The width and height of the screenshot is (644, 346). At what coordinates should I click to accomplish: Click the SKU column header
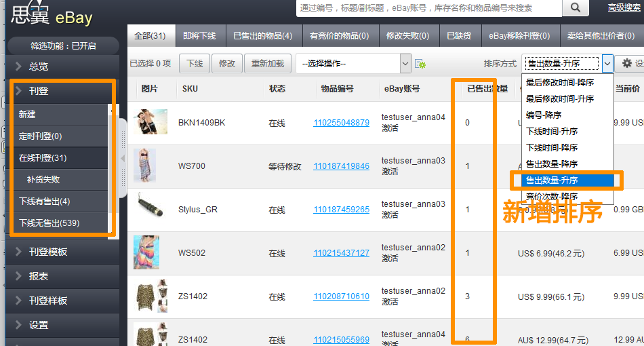[190, 89]
